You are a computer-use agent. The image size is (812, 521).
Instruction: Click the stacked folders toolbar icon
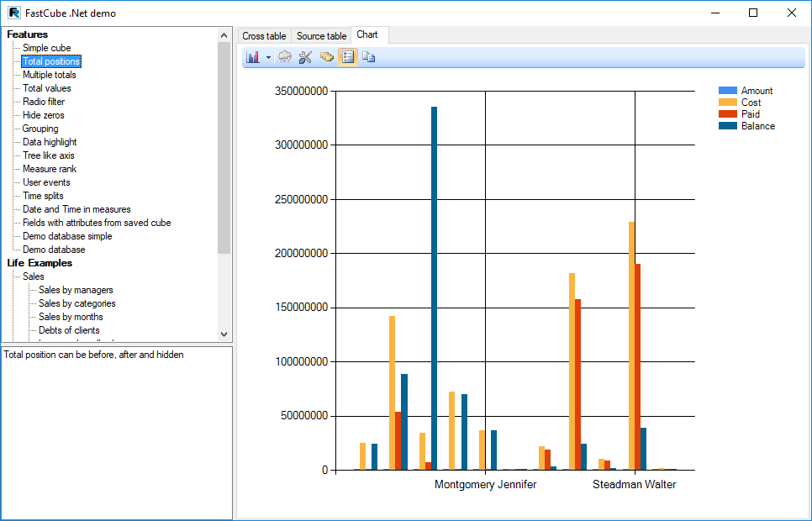[327, 57]
